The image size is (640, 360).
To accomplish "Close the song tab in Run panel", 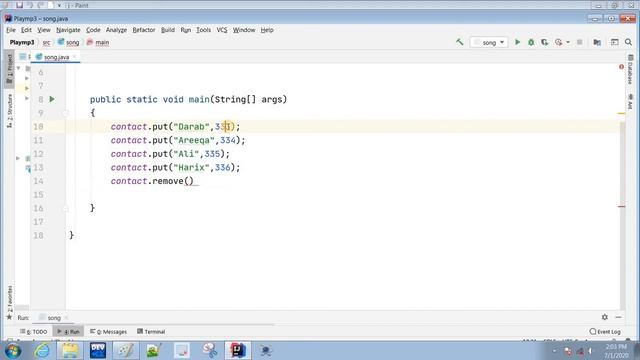I will pos(67,318).
